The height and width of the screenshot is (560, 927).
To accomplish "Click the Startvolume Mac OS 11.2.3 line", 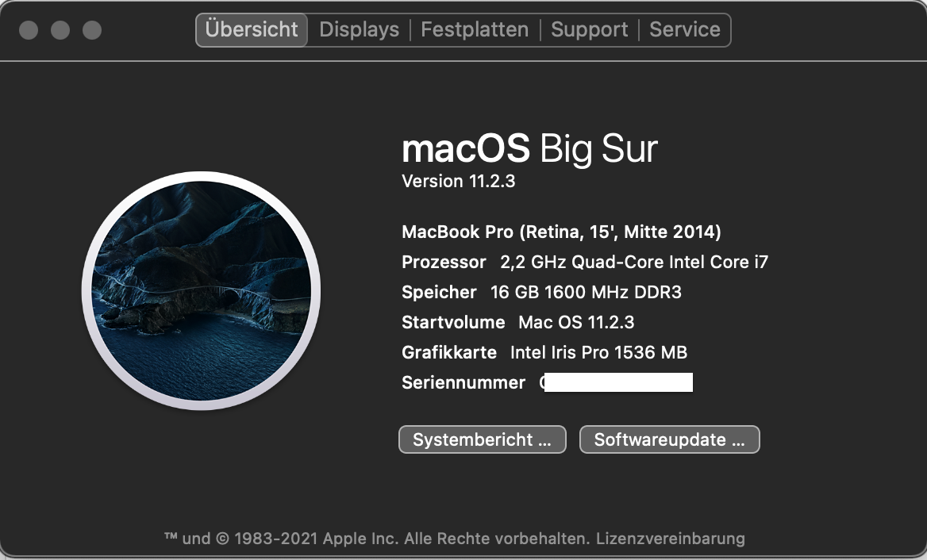I will coord(517,322).
